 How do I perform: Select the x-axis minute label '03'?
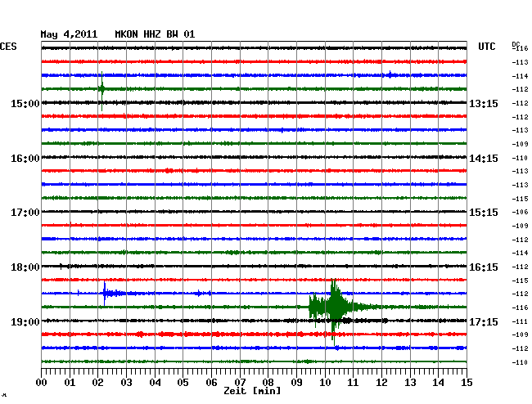point(126,382)
